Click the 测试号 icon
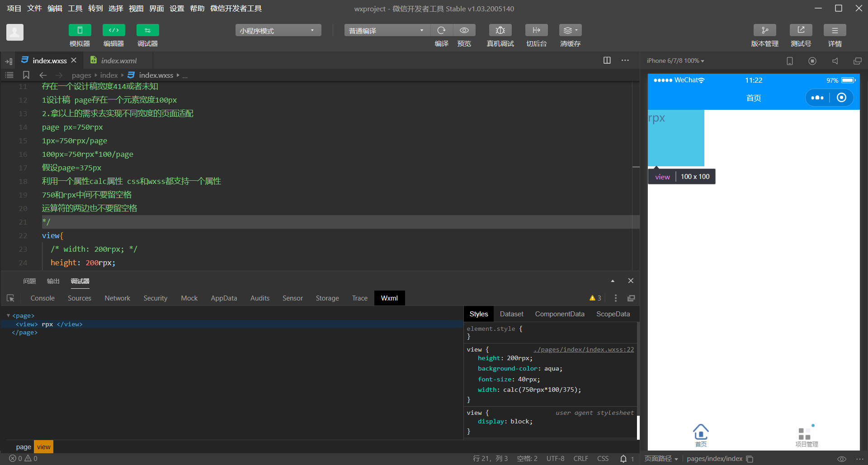Image resolution: width=868 pixels, height=465 pixels. coord(801,30)
